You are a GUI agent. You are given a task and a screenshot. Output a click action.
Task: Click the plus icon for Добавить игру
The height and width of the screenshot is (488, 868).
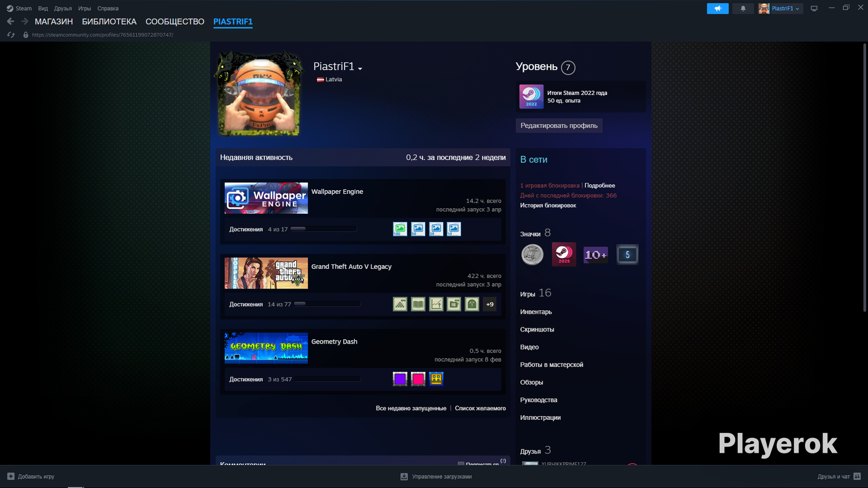click(11, 476)
